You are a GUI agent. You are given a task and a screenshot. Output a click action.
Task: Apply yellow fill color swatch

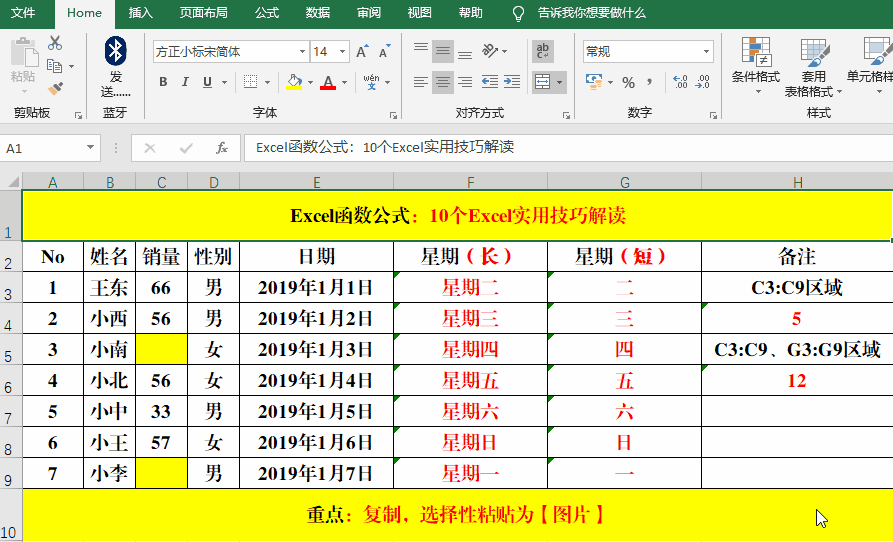click(x=294, y=82)
